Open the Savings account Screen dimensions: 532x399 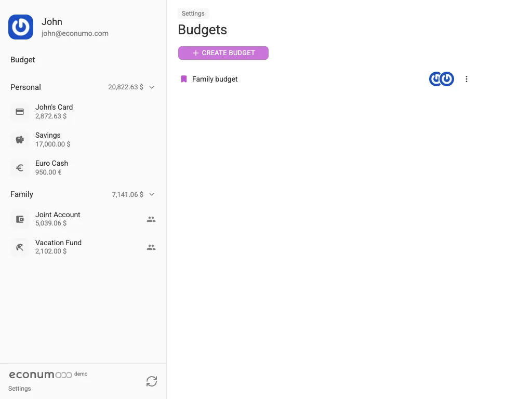click(83, 139)
